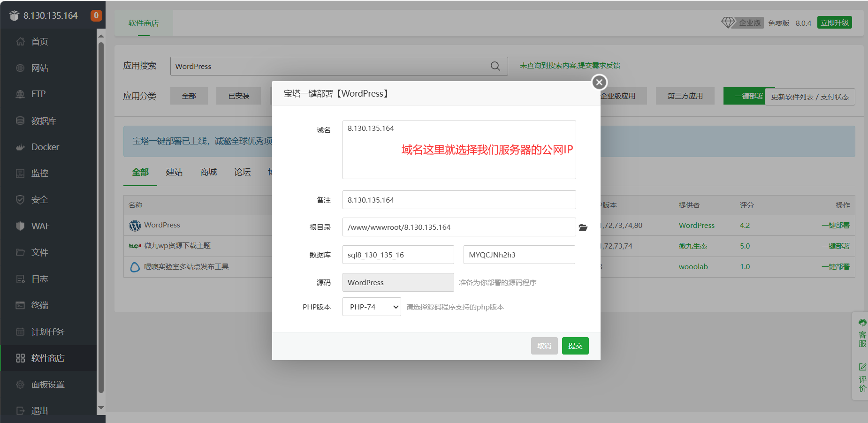Open the 数据库 database icon in sidebar
Screen dimensions: 868x423
tap(20, 121)
